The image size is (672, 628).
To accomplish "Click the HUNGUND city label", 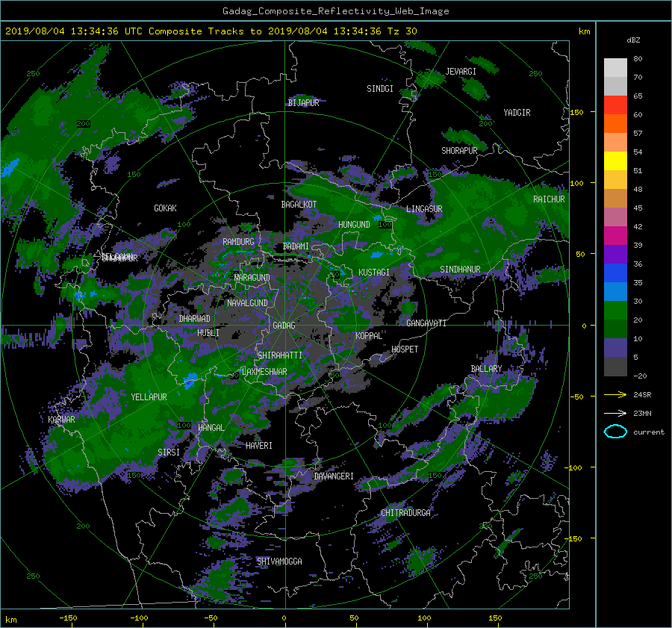I will (x=354, y=225).
